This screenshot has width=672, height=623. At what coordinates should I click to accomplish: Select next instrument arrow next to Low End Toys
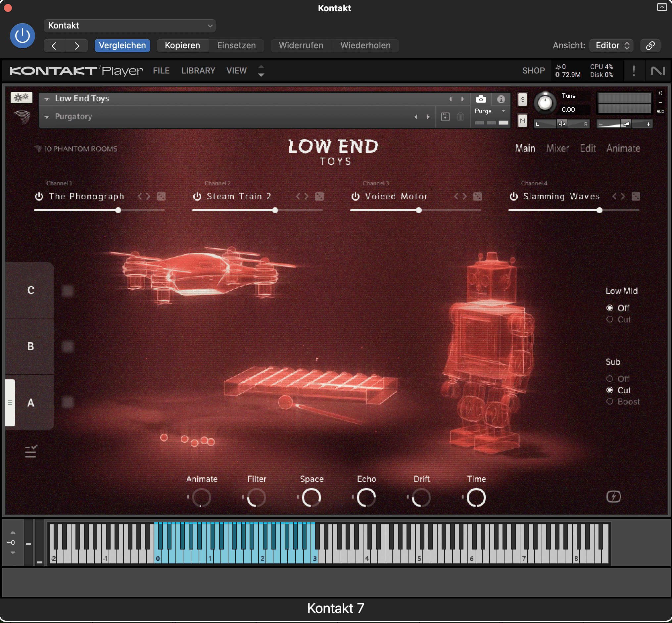click(x=462, y=99)
